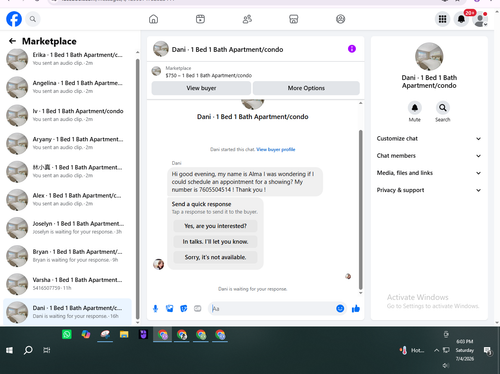This screenshot has height=374, width=500.
Task: Open the Reels video icon
Action: click(200, 19)
